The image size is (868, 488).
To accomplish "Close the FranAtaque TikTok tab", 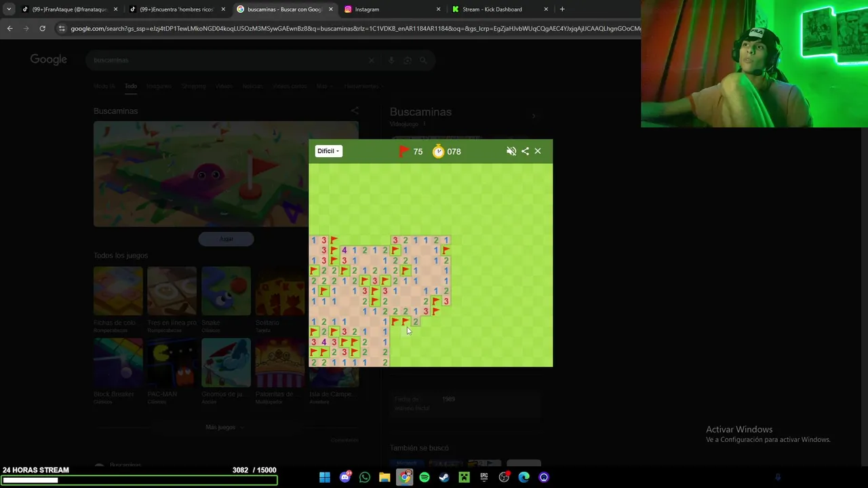I will [115, 9].
